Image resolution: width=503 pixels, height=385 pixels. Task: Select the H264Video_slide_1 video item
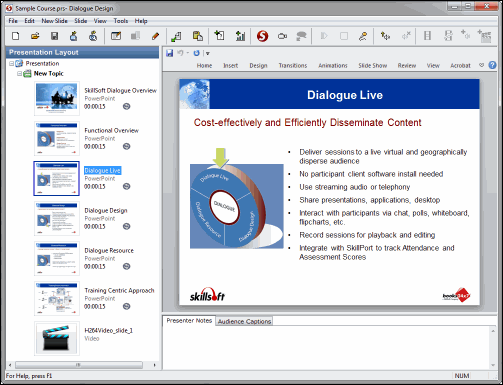tap(57, 339)
